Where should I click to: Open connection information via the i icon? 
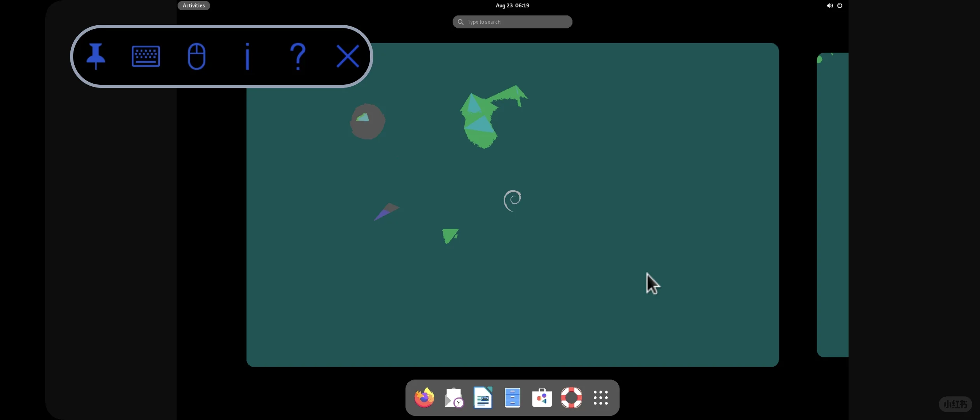tap(247, 56)
